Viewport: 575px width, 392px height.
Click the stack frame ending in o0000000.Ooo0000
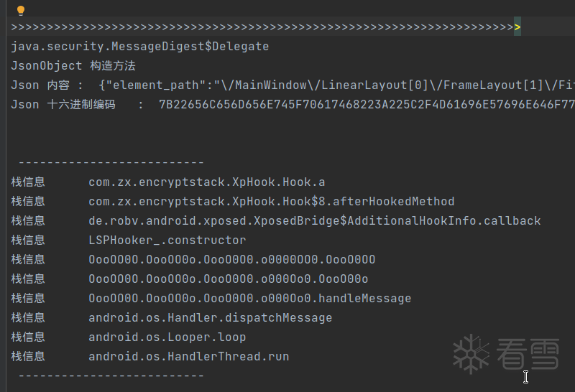(x=231, y=260)
